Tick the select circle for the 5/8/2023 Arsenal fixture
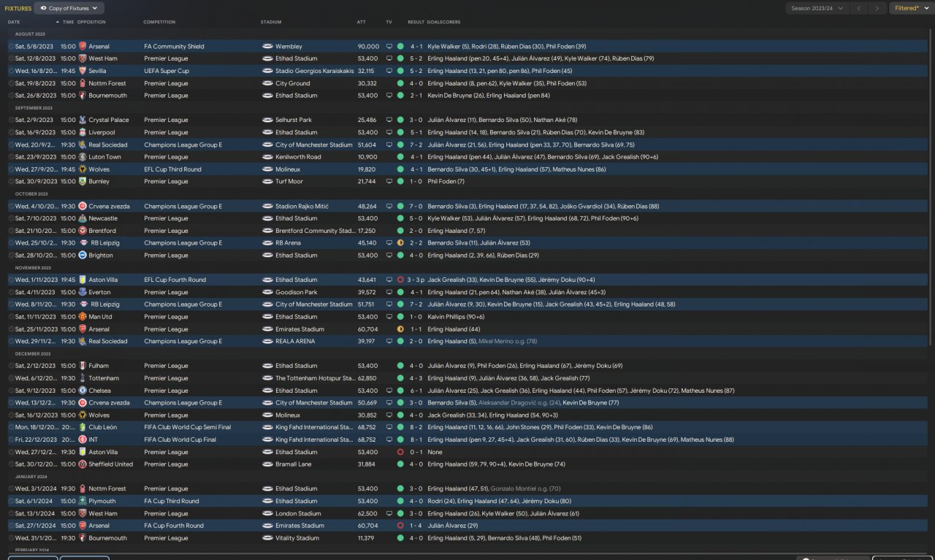 [x=11, y=47]
